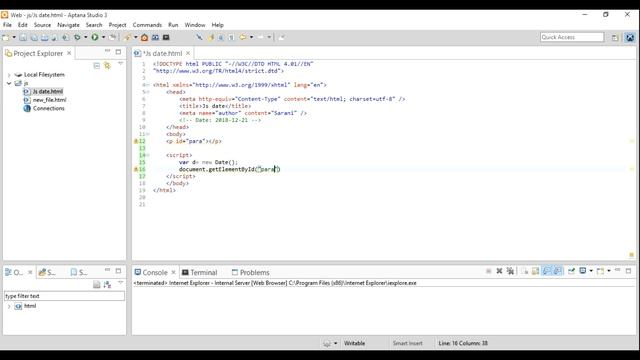Open the Source menu

(42, 25)
